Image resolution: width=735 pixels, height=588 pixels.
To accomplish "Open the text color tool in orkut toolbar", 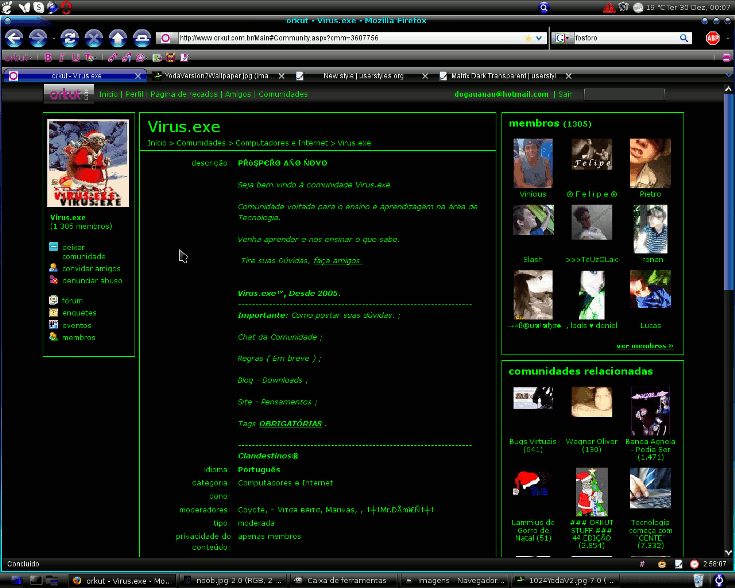I will [x=90, y=58].
